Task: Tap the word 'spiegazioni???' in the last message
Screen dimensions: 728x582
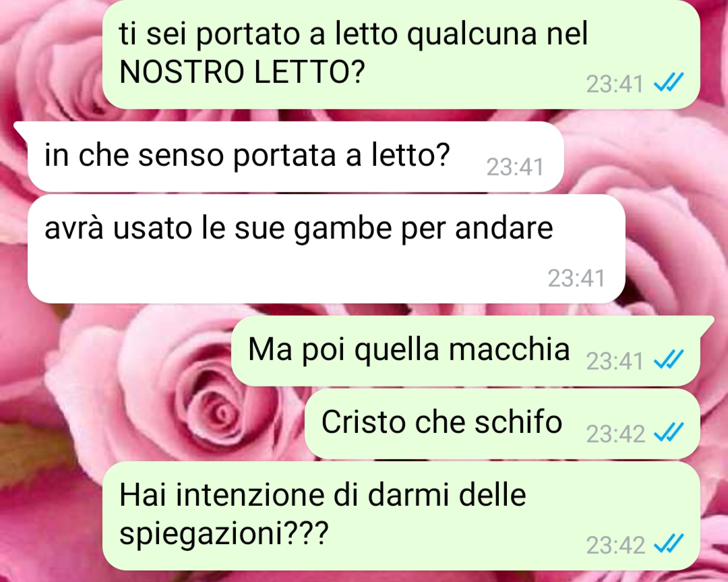Action: click(x=224, y=534)
